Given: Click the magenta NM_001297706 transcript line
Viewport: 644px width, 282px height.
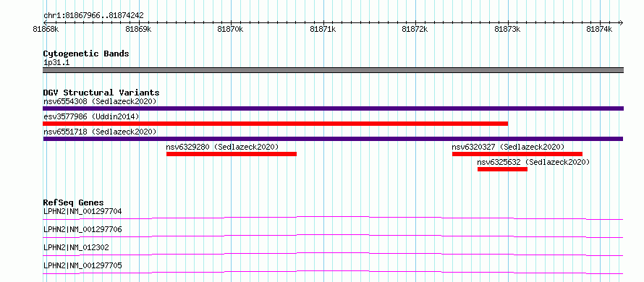Looking at the screenshot, I should point(333,236).
